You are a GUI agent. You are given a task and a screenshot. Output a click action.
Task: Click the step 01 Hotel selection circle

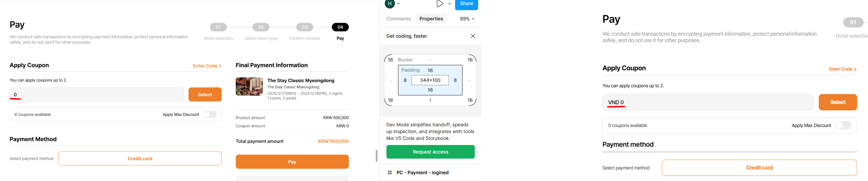click(x=218, y=27)
